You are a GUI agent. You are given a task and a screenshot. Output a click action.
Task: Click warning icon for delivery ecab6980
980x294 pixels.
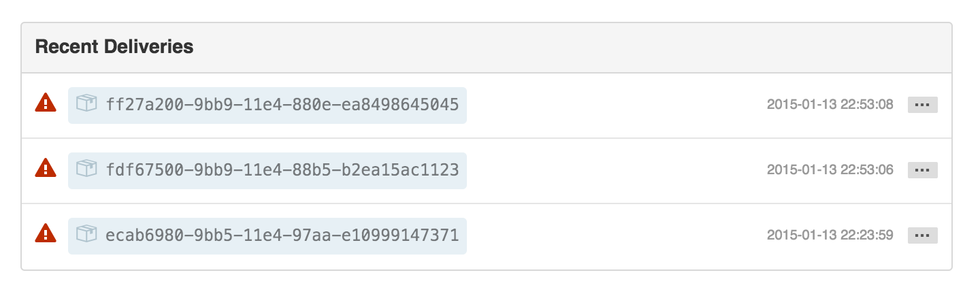(46, 234)
